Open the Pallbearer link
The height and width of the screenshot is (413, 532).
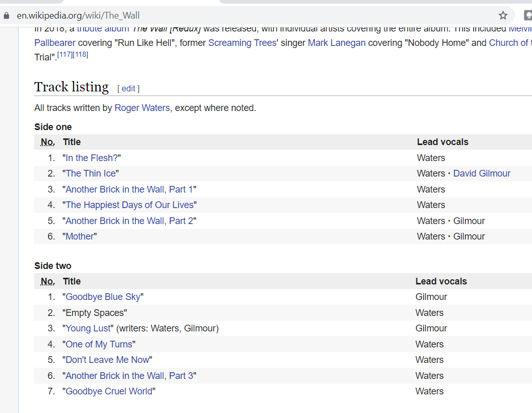pos(55,43)
